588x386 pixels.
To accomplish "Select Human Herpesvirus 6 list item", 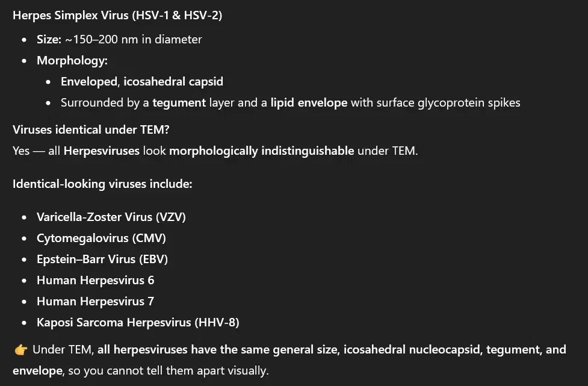I will point(95,280).
